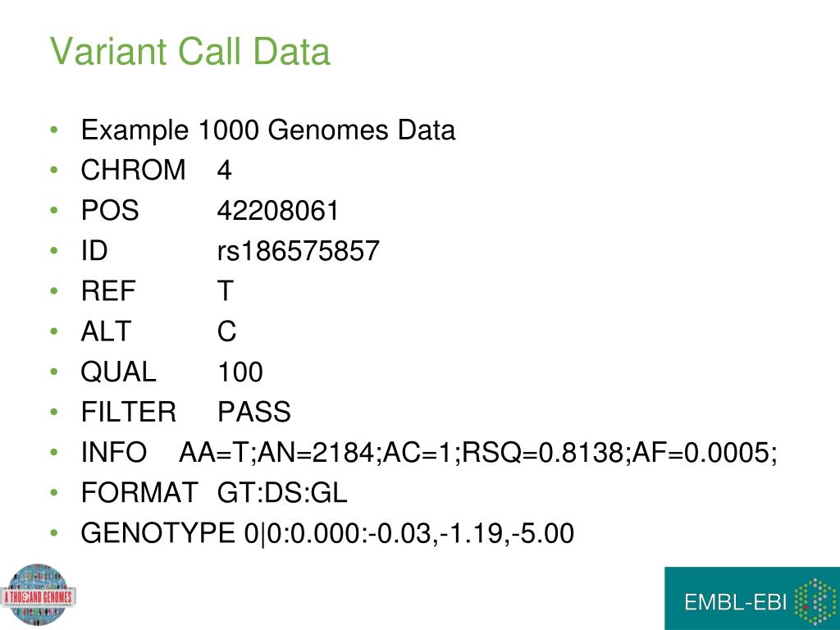The height and width of the screenshot is (630, 840).
Task: Click the AF=0.0005 text in INFO
Action: 701,453
